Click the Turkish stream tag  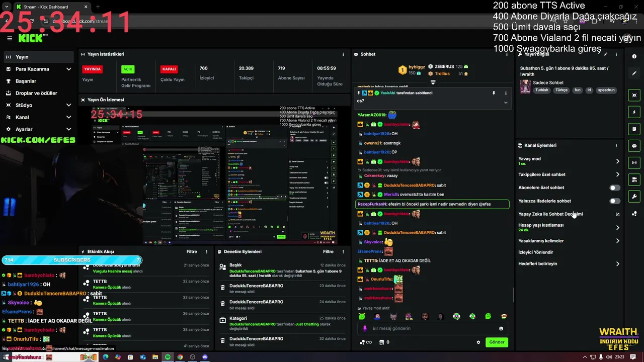click(542, 90)
